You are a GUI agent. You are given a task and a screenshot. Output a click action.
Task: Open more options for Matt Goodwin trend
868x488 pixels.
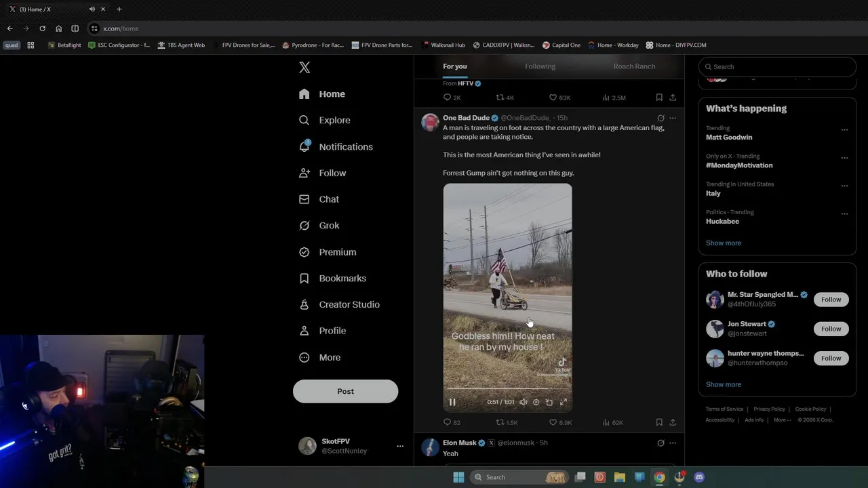click(844, 129)
